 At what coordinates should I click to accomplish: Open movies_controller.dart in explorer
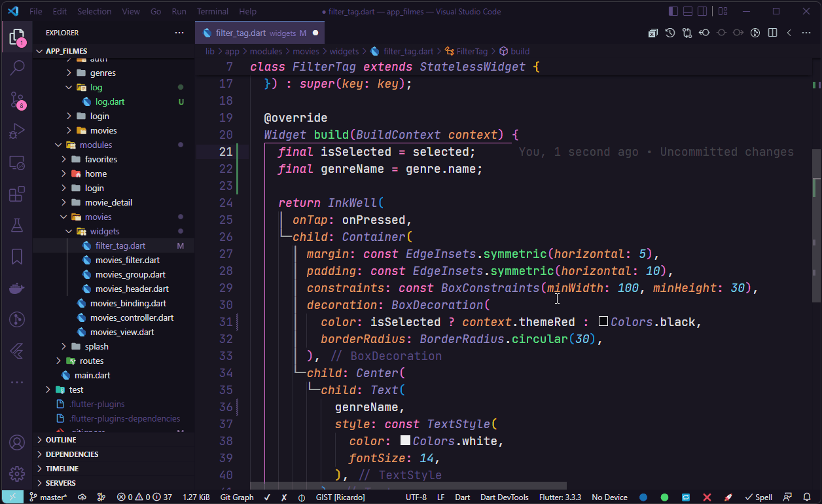click(x=132, y=317)
